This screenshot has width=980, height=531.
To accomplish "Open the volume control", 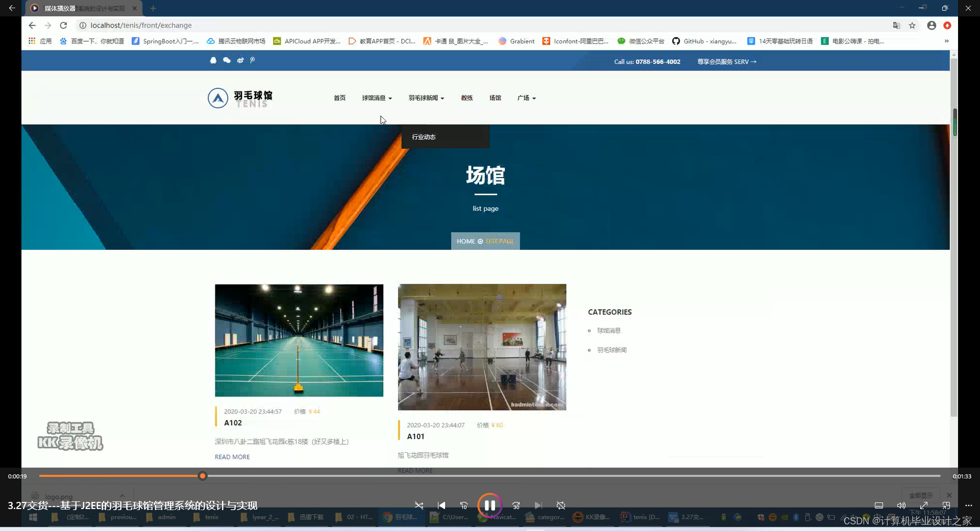I will (x=901, y=505).
